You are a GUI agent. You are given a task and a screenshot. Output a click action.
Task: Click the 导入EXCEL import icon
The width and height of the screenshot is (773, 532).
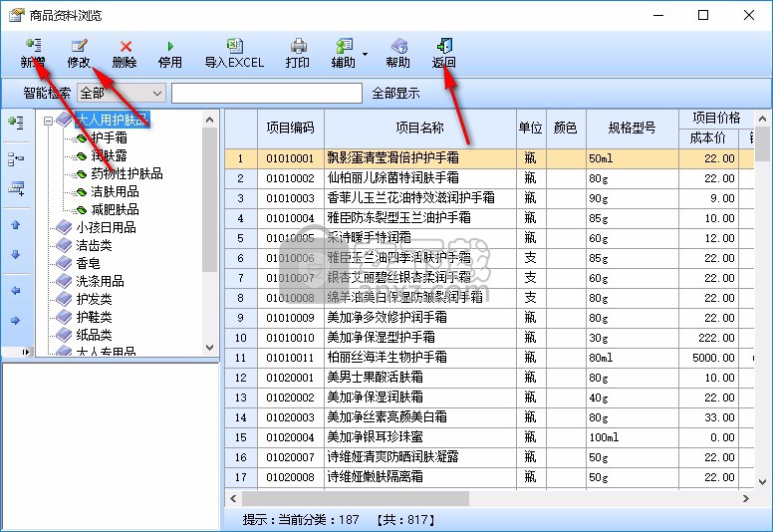(235, 46)
